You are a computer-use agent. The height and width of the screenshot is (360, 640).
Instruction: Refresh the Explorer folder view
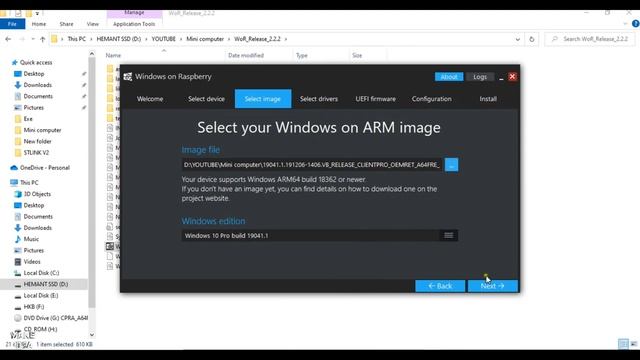point(531,39)
